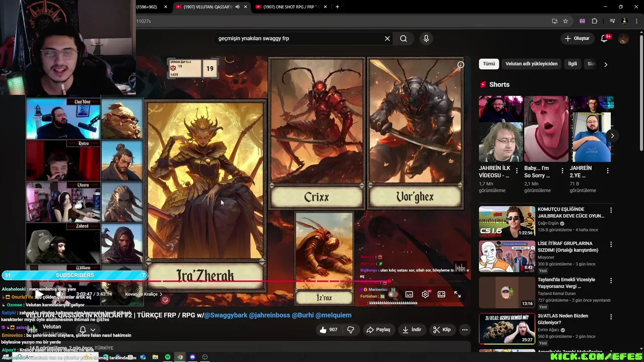
Task: Switch to theater mode view
Action: pyautogui.click(x=441, y=294)
